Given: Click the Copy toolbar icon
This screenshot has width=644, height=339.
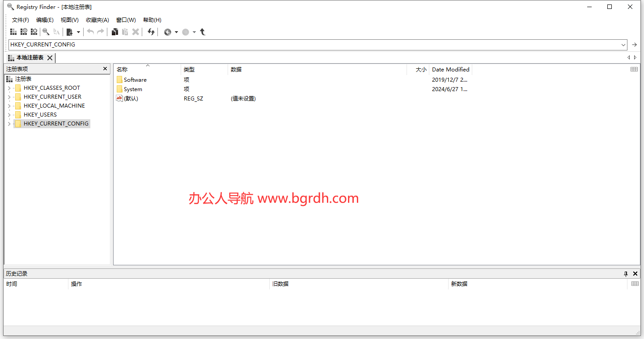Looking at the screenshot, I should (114, 32).
